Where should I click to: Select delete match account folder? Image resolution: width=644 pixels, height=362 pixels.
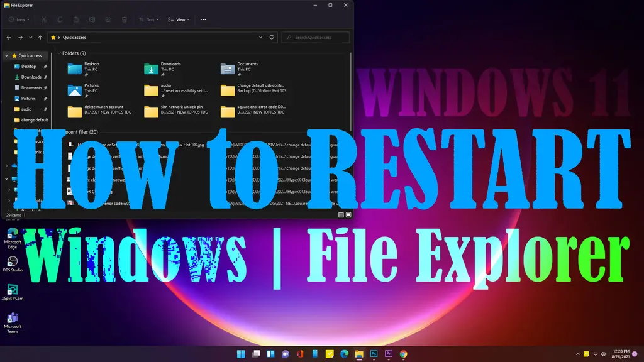click(x=100, y=111)
